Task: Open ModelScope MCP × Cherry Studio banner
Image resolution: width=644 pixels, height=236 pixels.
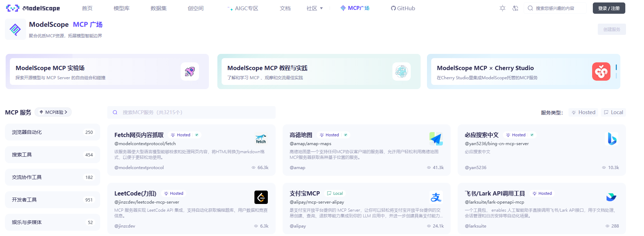Action: tap(524, 72)
